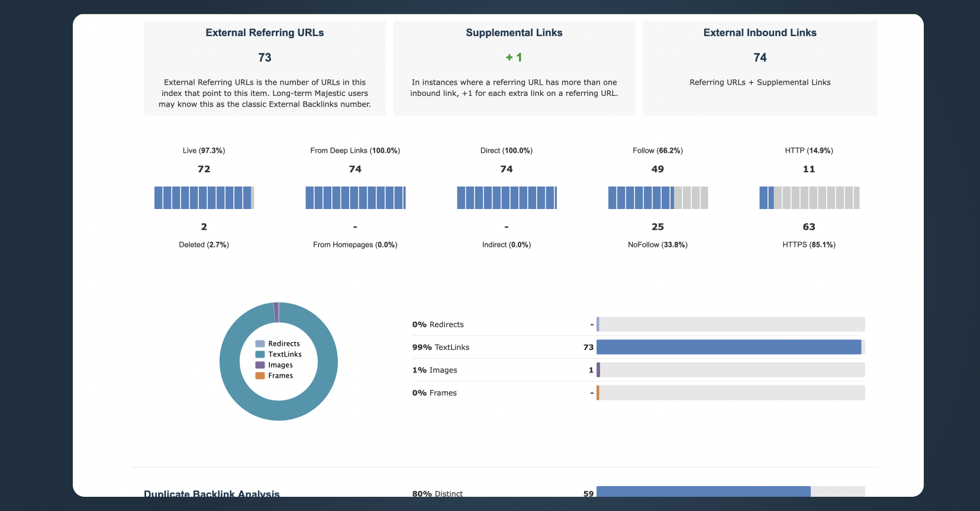Click the 'Indirect (0.0%)' label
The height and width of the screenshot is (511, 980).
click(507, 245)
